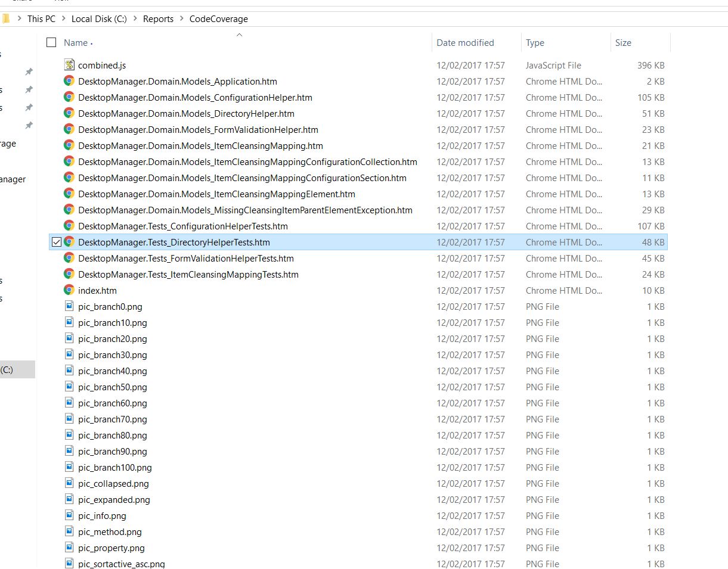Open the chevron after Reports breadcrumb
The height and width of the screenshot is (569, 728).
click(x=181, y=19)
